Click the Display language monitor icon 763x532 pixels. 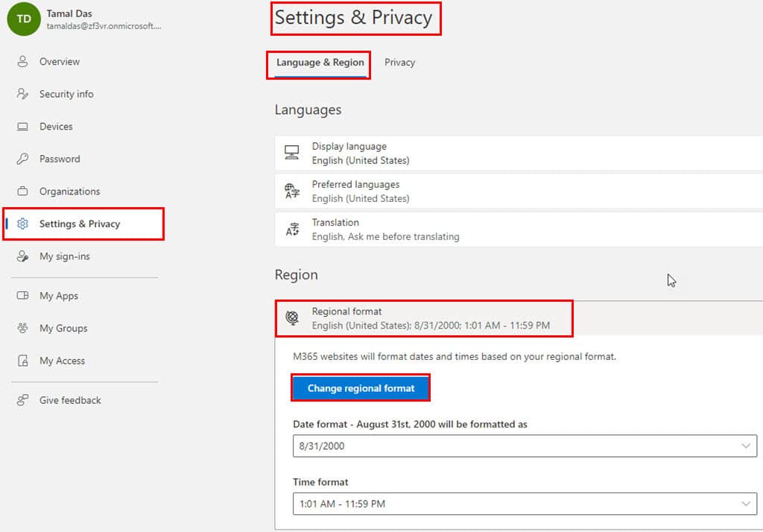tap(292, 153)
